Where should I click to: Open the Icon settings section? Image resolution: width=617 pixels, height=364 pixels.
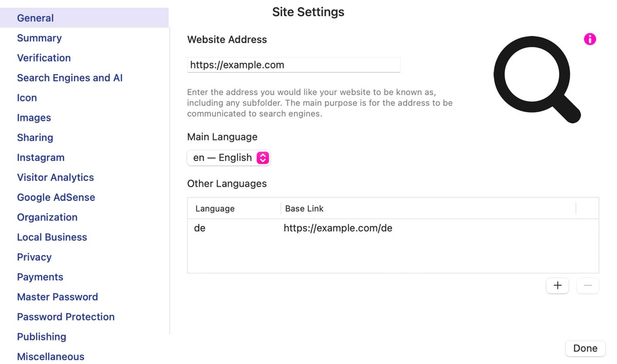(x=27, y=98)
